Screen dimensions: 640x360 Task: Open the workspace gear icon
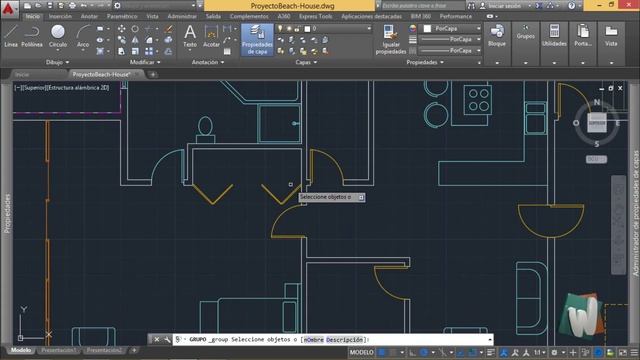point(117,6)
